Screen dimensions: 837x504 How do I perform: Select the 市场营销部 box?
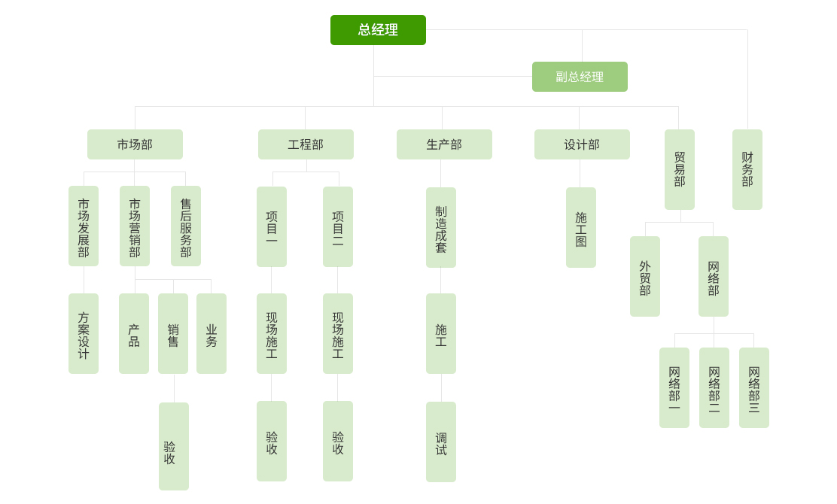click(135, 226)
